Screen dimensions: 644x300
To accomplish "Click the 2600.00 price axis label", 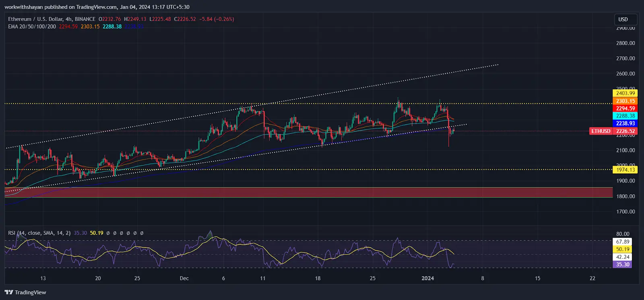I will click(x=625, y=74).
